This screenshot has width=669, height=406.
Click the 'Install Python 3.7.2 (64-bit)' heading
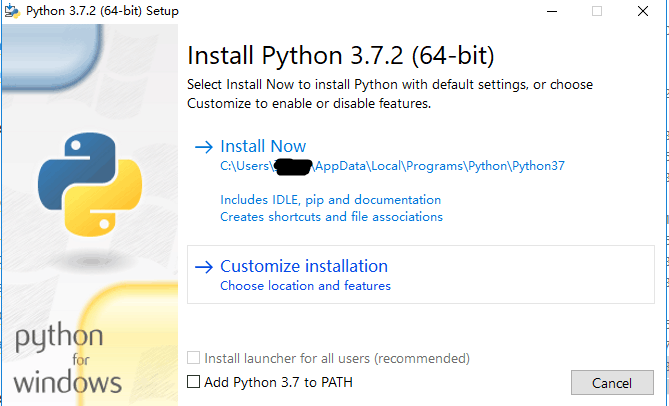tap(341, 54)
